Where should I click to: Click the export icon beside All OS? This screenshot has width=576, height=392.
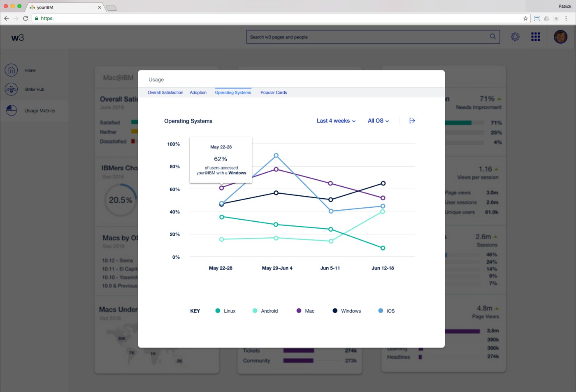(412, 121)
